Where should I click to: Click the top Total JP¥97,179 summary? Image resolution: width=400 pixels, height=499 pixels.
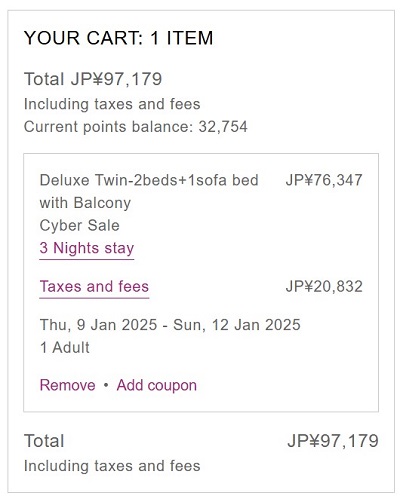pos(93,79)
